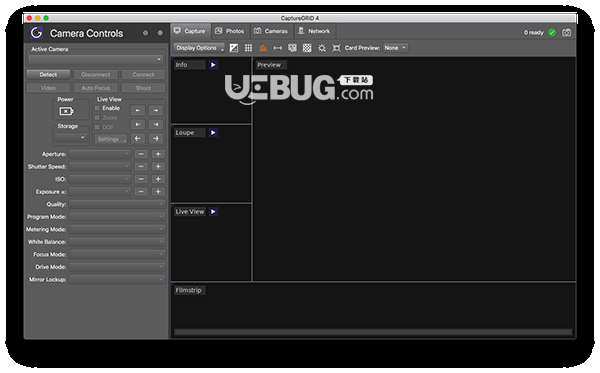Increase ISO with the plus button
This screenshot has width=600, height=373.
(158, 179)
